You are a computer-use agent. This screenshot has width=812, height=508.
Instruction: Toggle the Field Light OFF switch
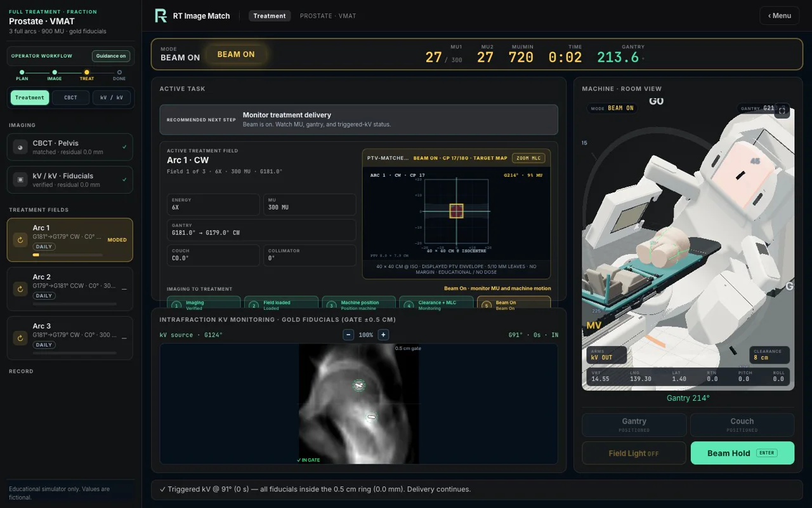[x=634, y=453]
